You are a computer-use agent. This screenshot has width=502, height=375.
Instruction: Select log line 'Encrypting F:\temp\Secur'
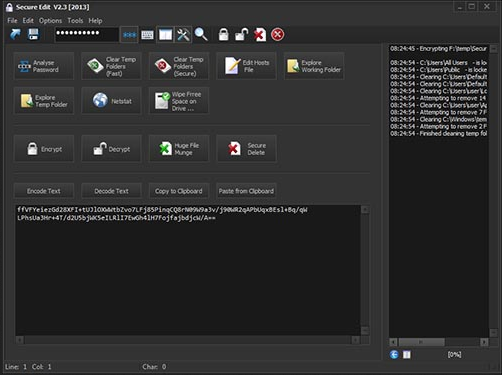[x=438, y=49]
